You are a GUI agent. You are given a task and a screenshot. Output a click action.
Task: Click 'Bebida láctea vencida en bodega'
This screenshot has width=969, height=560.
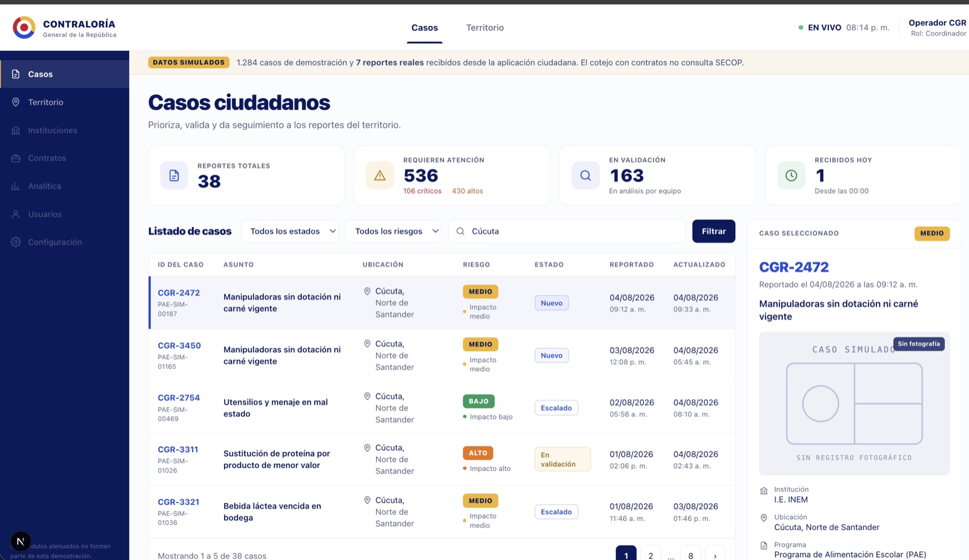[273, 512]
